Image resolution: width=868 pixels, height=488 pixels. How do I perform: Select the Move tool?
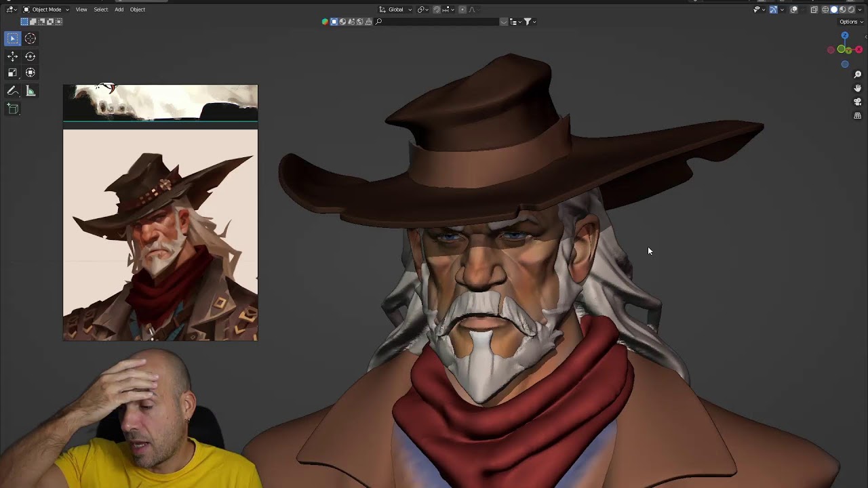12,57
